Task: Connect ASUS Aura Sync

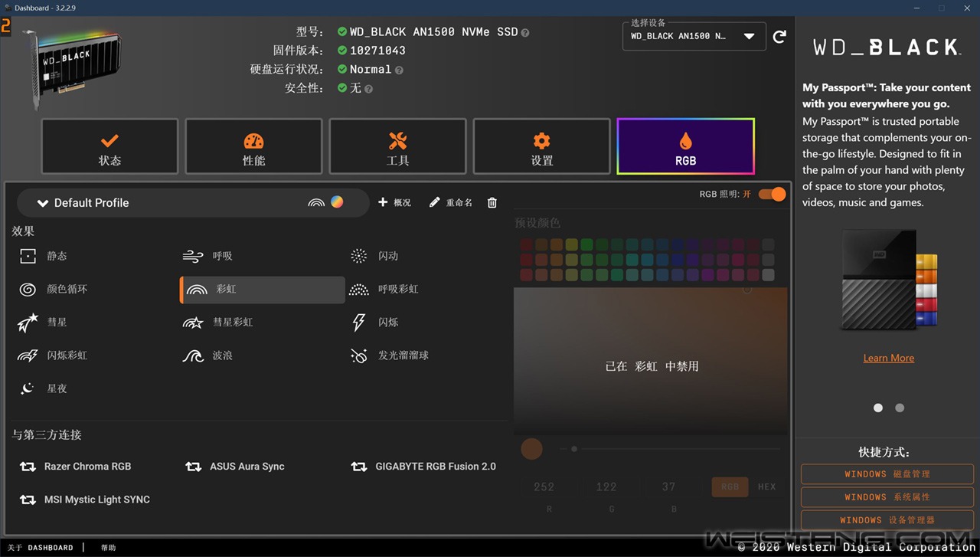Action: pyautogui.click(x=234, y=466)
